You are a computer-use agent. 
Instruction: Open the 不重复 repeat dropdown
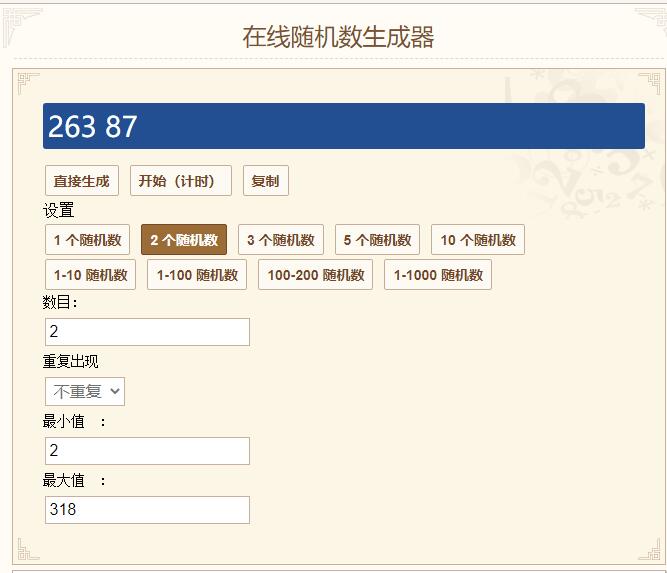pos(85,392)
